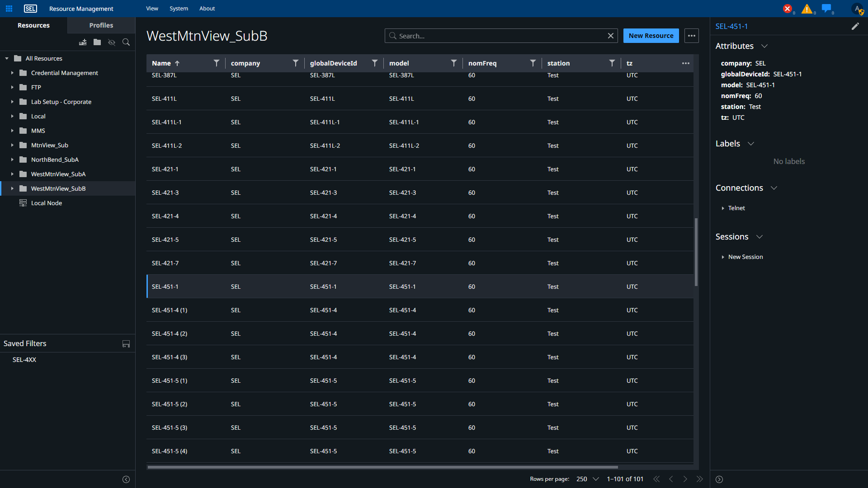This screenshot has width=868, height=488.
Task: Filter the globalDeviceId column
Action: coord(375,63)
